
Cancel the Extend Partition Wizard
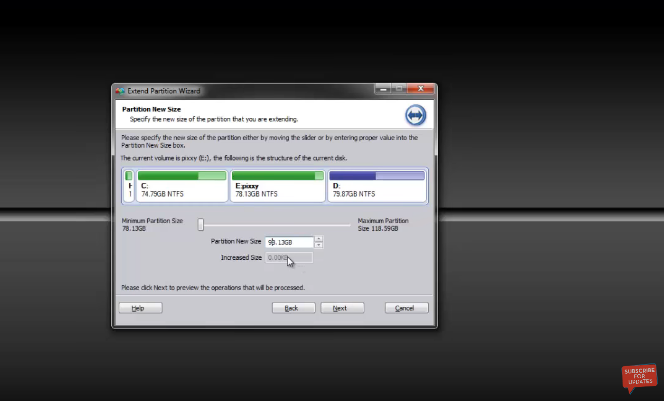click(405, 308)
